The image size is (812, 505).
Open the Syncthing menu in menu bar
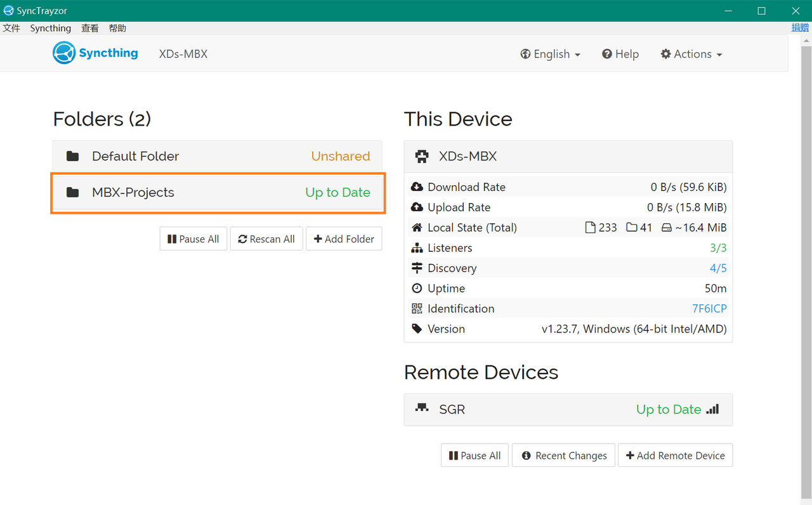point(51,28)
